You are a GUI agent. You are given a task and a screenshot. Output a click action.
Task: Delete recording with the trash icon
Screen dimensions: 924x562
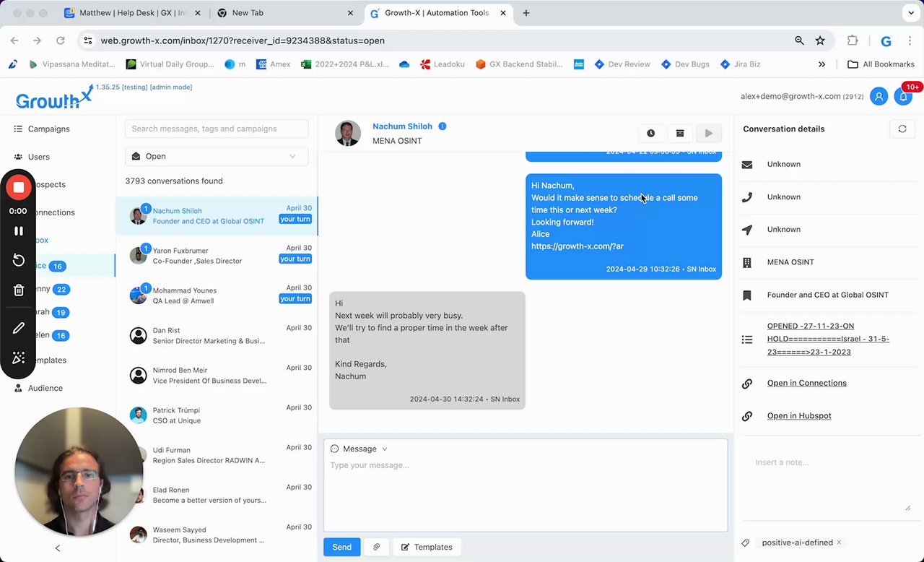19,290
